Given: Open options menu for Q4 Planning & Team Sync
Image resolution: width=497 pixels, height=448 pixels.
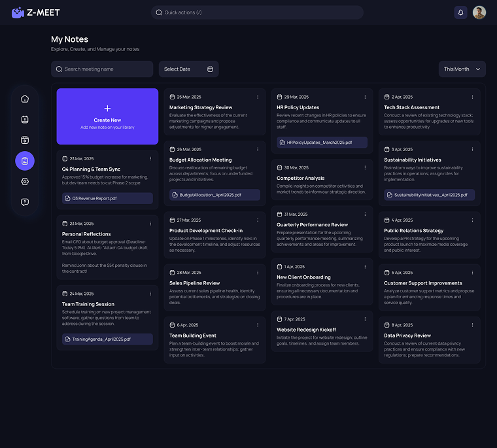Looking at the screenshot, I should [x=150, y=158].
